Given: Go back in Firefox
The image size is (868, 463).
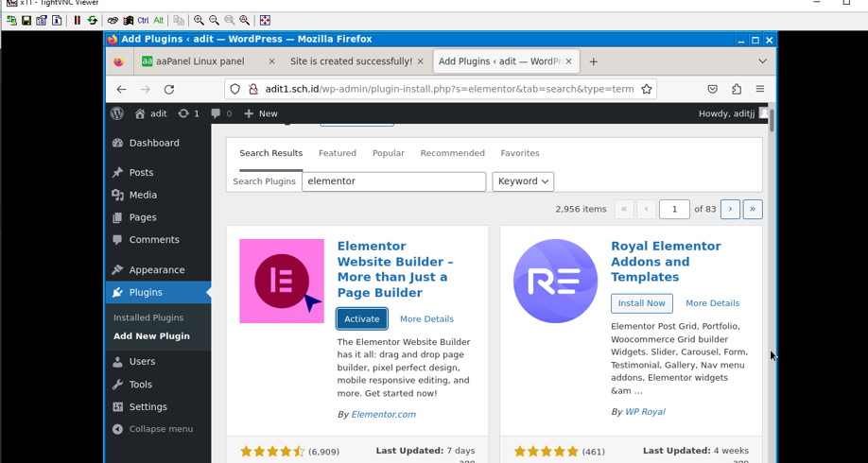Looking at the screenshot, I should (122, 89).
